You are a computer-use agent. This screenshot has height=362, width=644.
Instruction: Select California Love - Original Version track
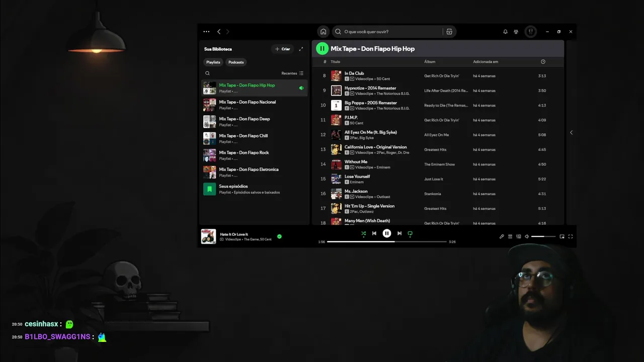438,149
